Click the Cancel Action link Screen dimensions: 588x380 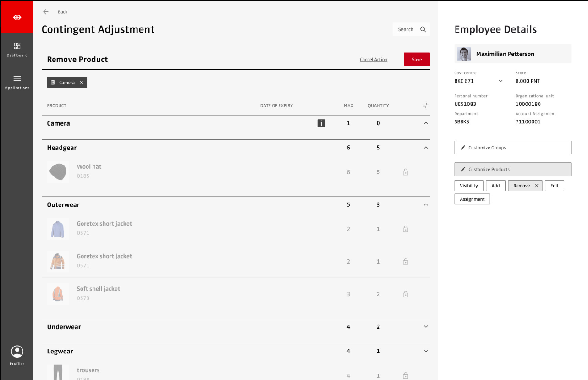[374, 60]
